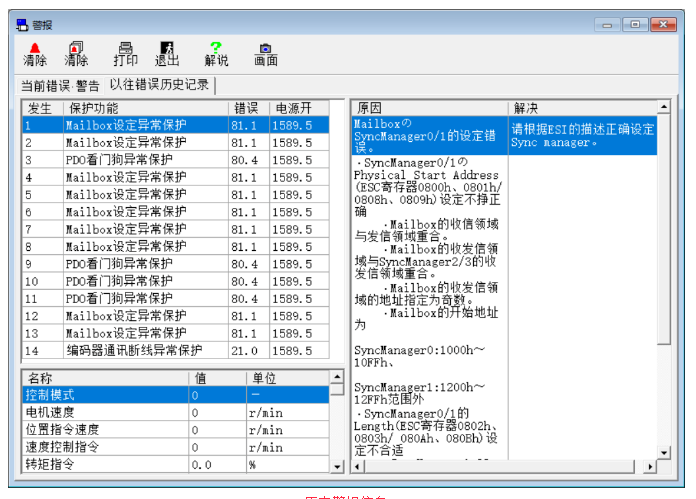Click the 原因 panel horizontal scrollbar track
The height and width of the screenshot is (499, 696).
point(505,467)
